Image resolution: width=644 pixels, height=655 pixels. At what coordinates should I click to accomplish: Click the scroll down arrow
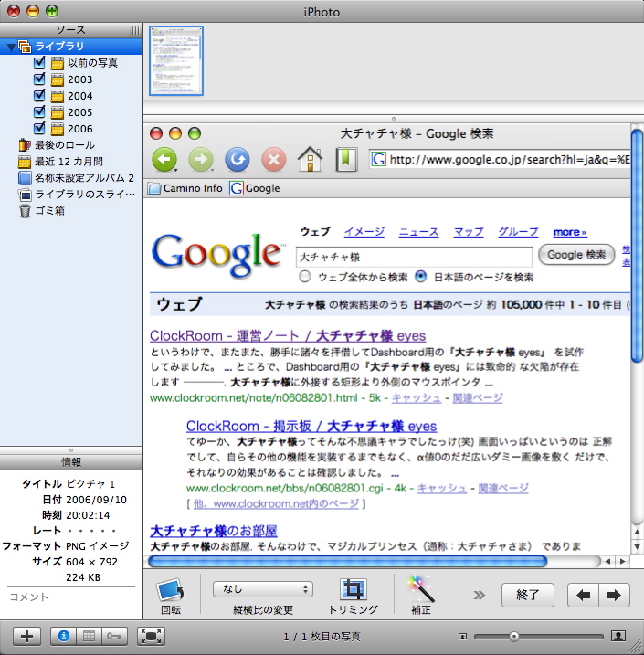637,547
